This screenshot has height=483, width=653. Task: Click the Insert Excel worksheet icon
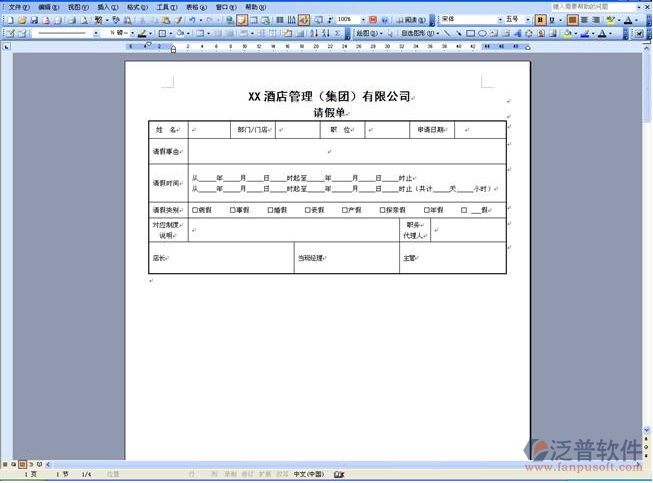pos(265,20)
